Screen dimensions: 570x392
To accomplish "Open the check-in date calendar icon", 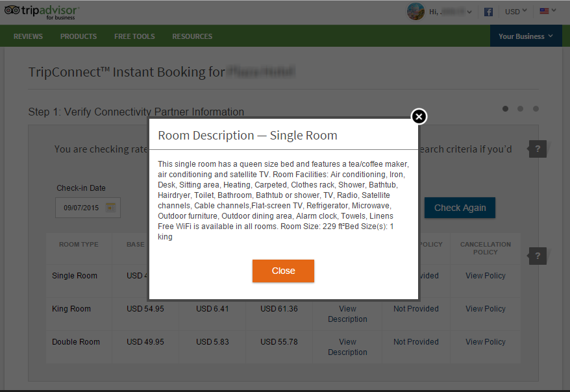I will (x=110, y=208).
